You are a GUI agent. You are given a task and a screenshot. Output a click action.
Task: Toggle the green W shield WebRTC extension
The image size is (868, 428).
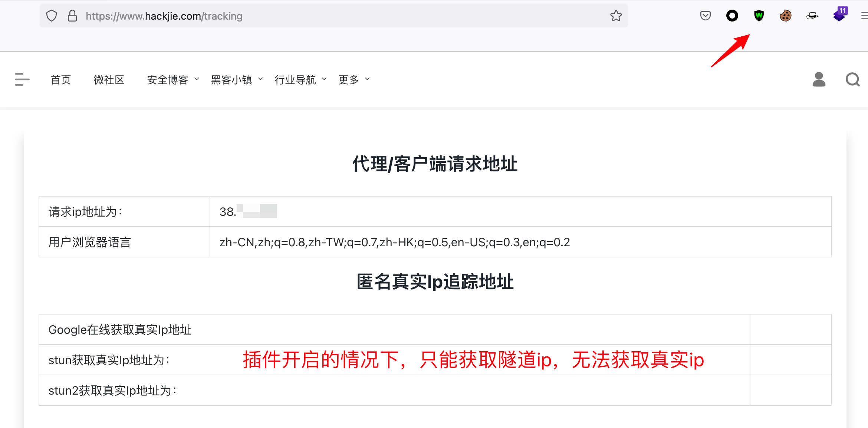759,16
